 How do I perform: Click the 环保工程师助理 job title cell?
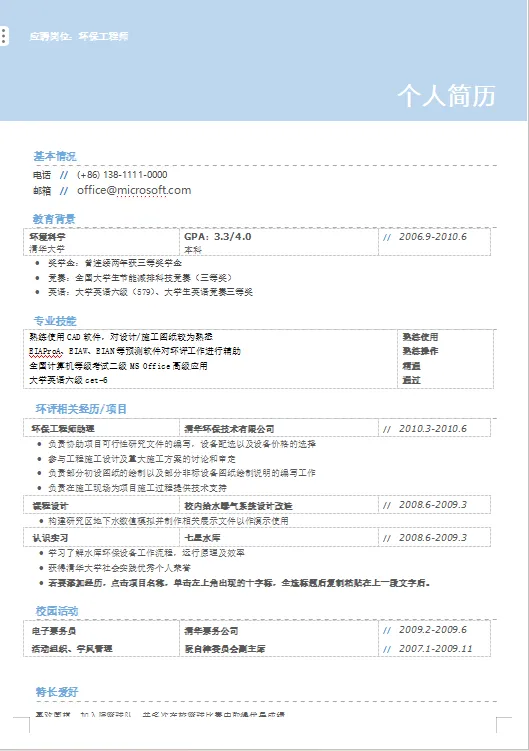pyautogui.click(x=63, y=429)
